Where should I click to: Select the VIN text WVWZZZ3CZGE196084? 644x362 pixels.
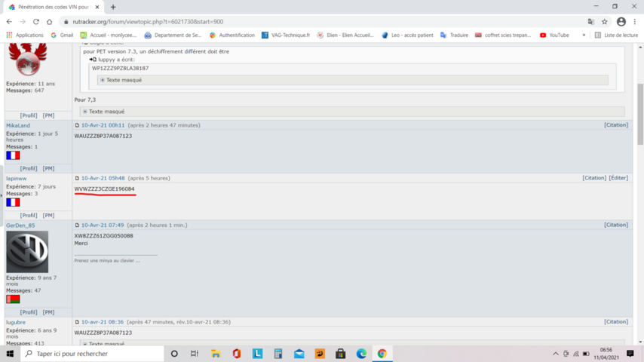point(104,189)
